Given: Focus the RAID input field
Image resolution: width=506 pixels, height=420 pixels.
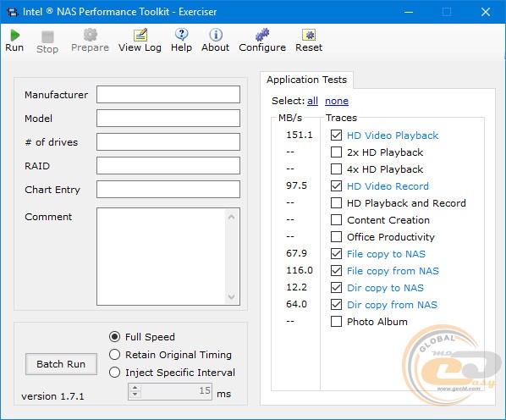Looking at the screenshot, I should pos(168,166).
